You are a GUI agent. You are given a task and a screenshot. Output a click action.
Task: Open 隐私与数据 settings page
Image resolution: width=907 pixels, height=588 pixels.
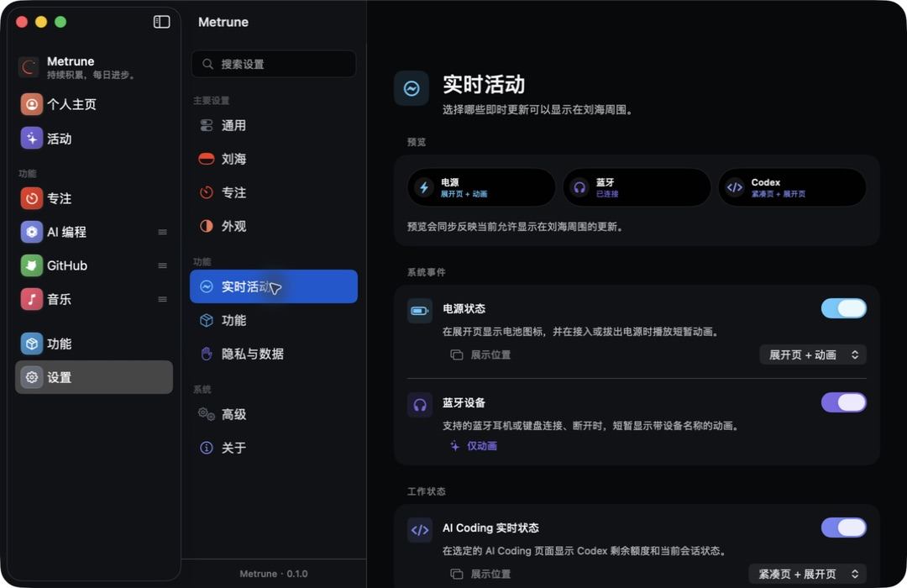click(x=274, y=354)
